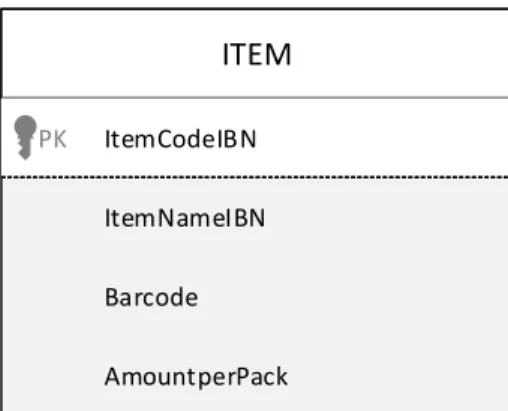Viewport: 508px width, 411px height.
Task: Select the ITEM table's top border
Action: coord(255,9)
